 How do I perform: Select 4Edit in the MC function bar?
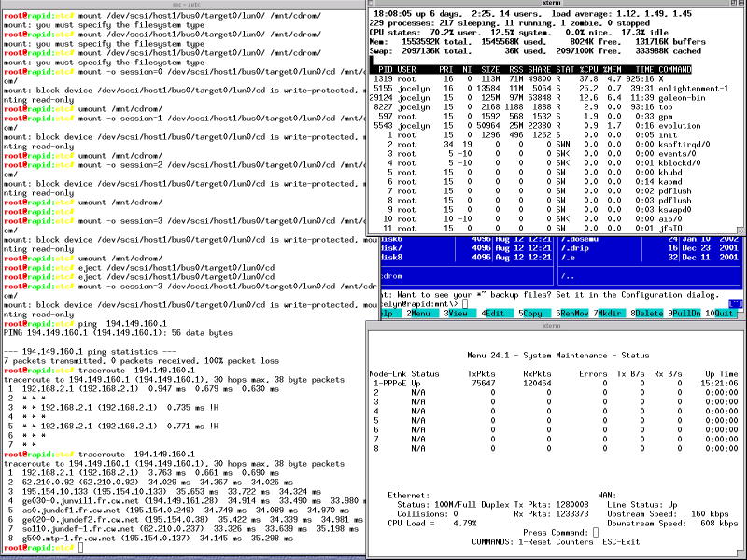point(494,315)
